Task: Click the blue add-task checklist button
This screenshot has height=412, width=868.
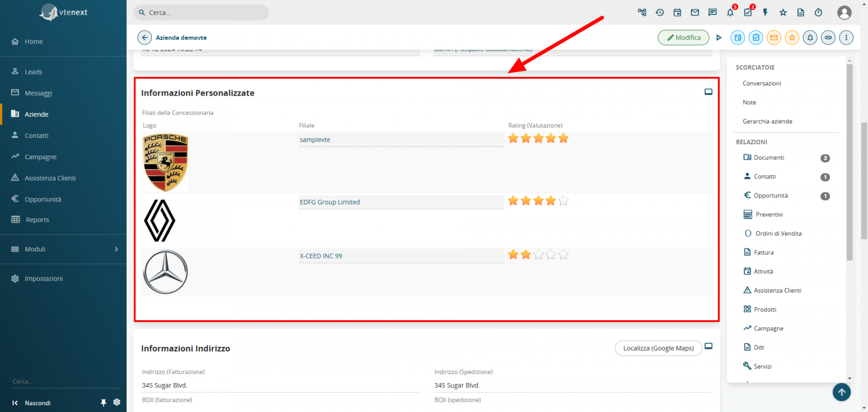Action: [756, 38]
